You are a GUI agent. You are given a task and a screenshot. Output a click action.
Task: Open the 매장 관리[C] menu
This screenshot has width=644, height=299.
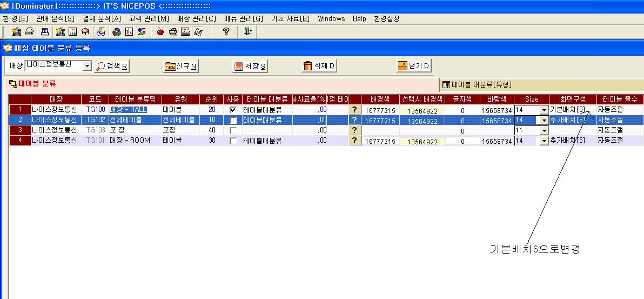pos(196,19)
